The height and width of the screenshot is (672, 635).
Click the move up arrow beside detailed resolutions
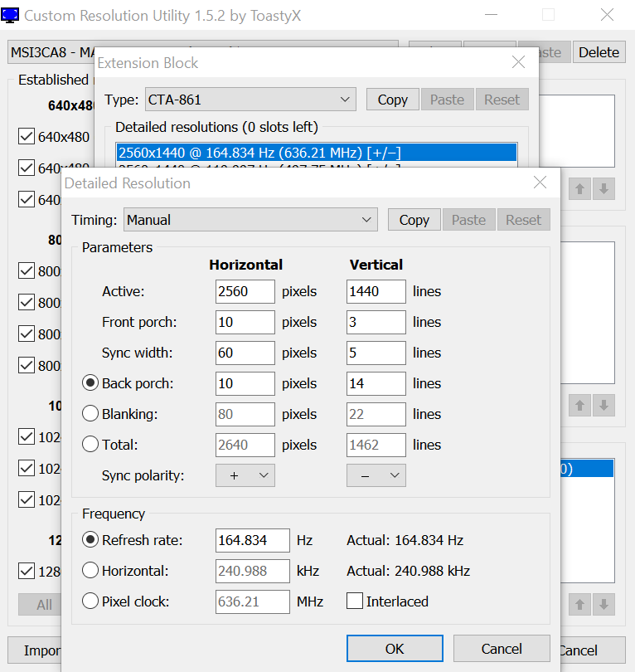(x=580, y=189)
